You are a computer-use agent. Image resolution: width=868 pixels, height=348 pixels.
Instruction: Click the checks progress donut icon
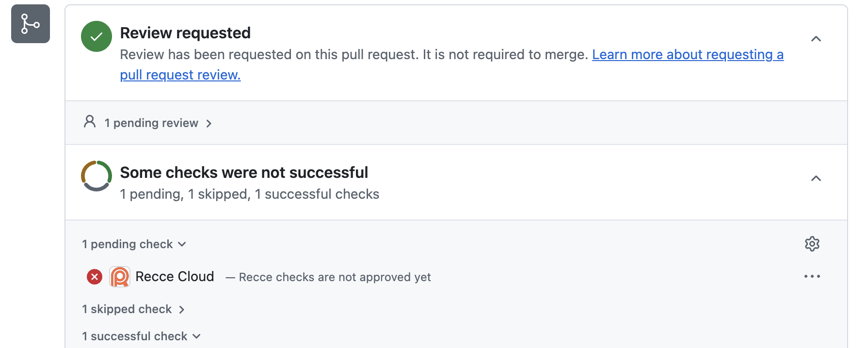[96, 176]
